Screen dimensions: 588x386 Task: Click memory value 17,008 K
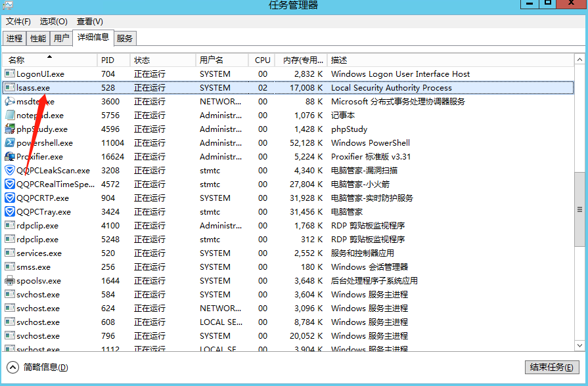[x=306, y=88]
